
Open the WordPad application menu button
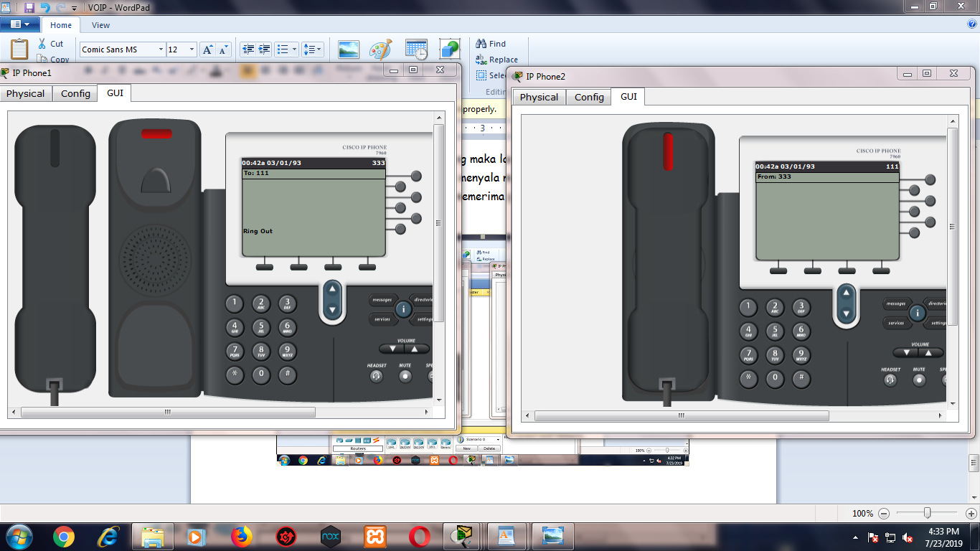point(19,24)
